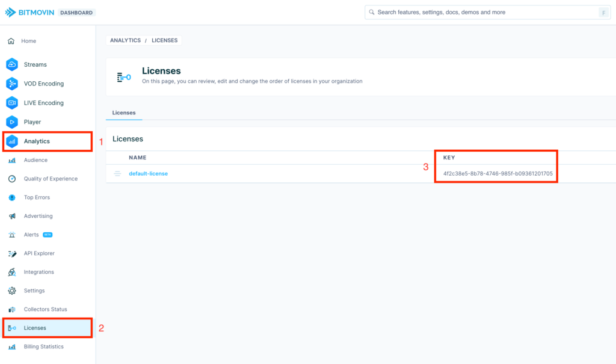This screenshot has height=364, width=616.
Task: Click the Analytics bar chart icon
Action: 12,141
